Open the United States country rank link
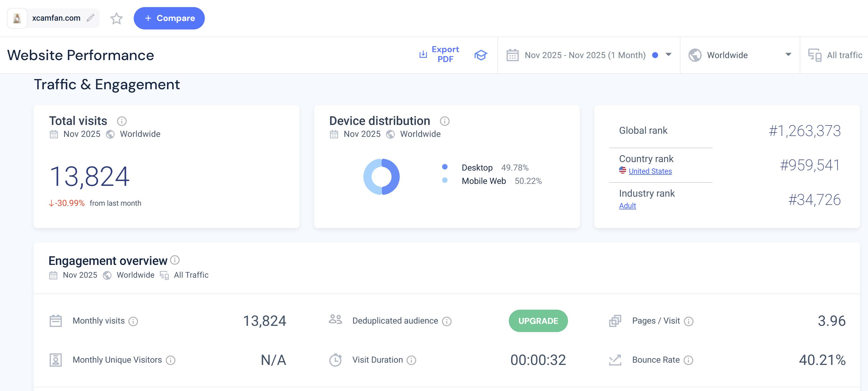868x391 pixels. pos(650,171)
